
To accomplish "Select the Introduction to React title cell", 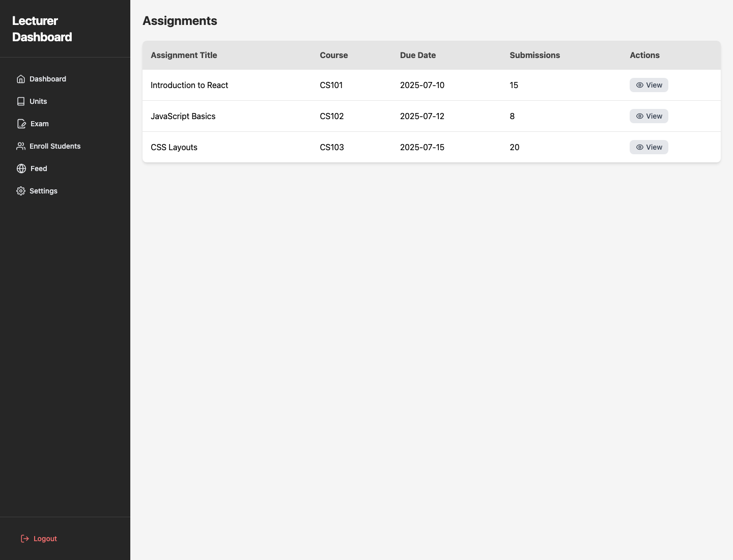I will [x=189, y=85].
